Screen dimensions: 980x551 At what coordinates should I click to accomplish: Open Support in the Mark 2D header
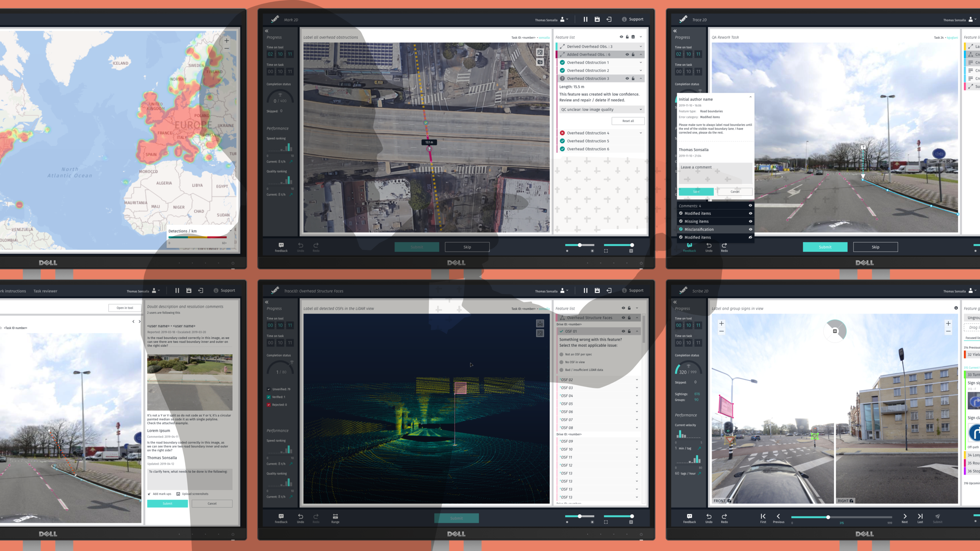click(x=633, y=19)
